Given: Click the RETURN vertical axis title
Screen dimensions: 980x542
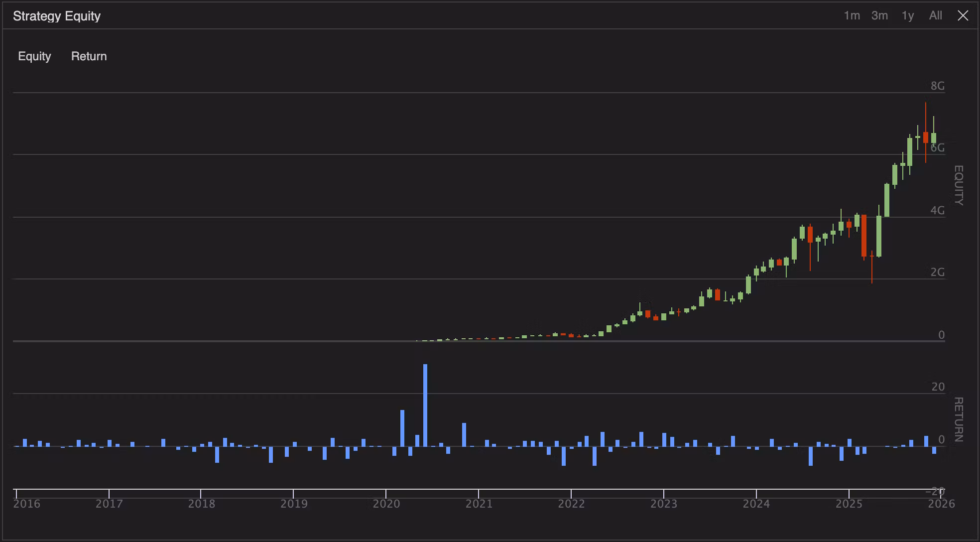Looking at the screenshot, I should [958, 419].
